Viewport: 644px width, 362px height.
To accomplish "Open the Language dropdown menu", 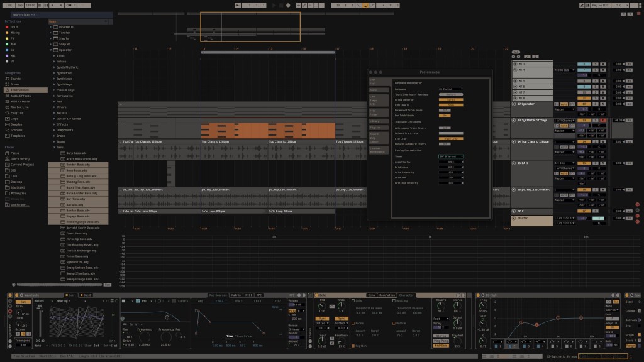I will tap(451, 89).
